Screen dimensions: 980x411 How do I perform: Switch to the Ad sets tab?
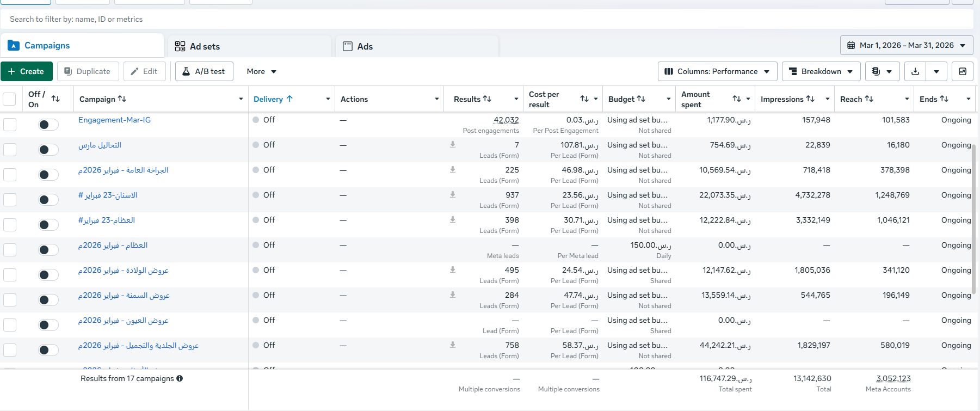(250, 46)
